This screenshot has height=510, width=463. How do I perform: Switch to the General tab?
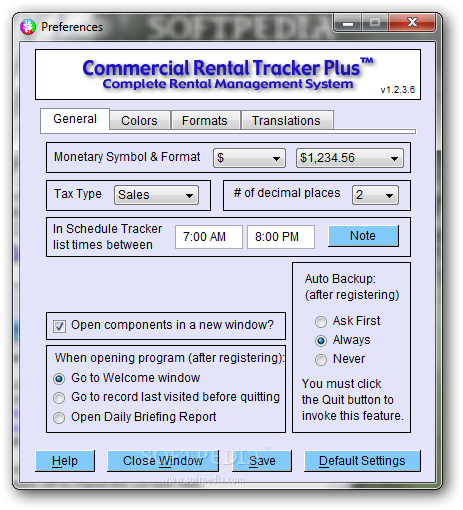(x=75, y=119)
